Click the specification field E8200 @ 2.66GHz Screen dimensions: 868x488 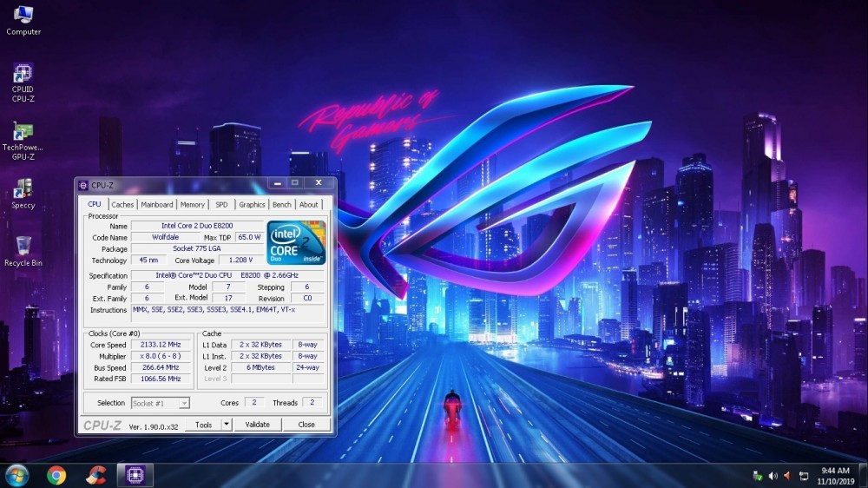227,275
